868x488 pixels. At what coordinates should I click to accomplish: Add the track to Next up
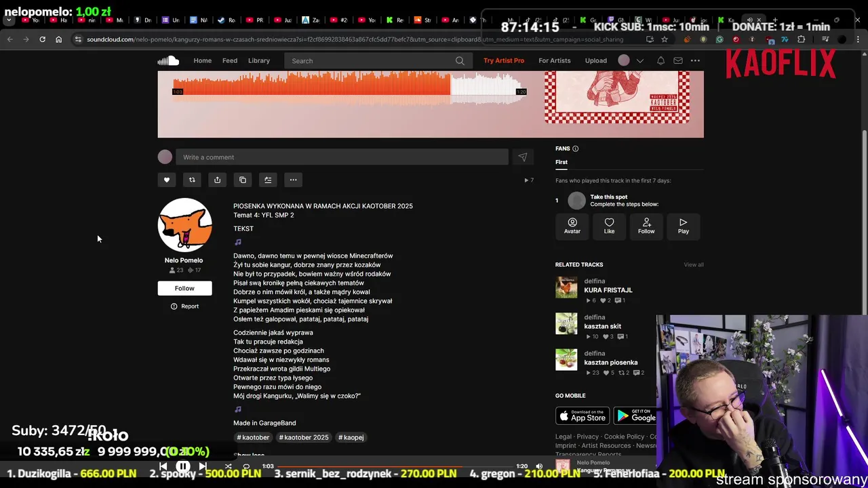pos(268,180)
